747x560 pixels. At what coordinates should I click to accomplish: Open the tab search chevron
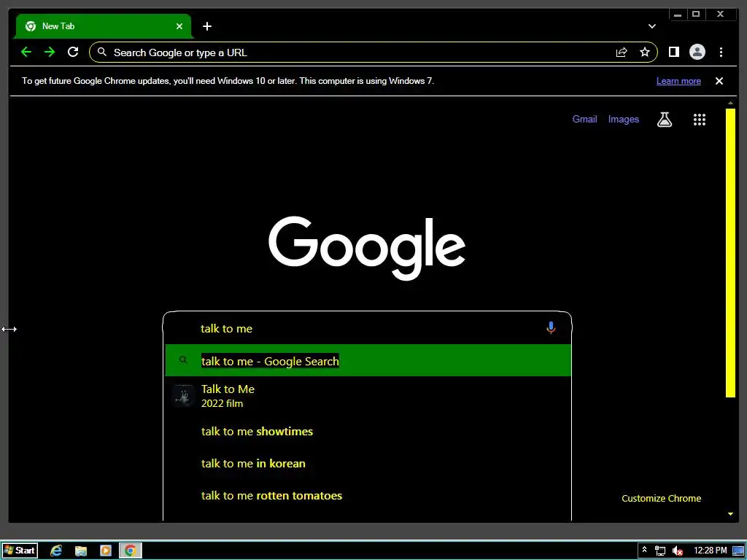click(x=651, y=26)
